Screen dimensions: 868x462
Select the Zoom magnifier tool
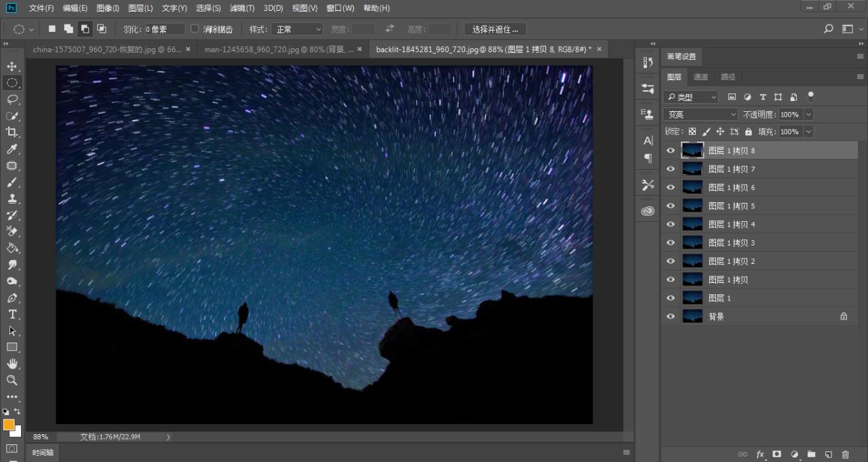click(12, 380)
